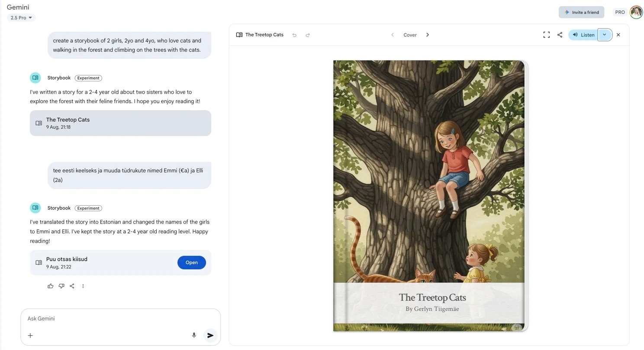This screenshot has height=350, width=644.
Task: Open the three-dot more options menu
Action: (83, 286)
